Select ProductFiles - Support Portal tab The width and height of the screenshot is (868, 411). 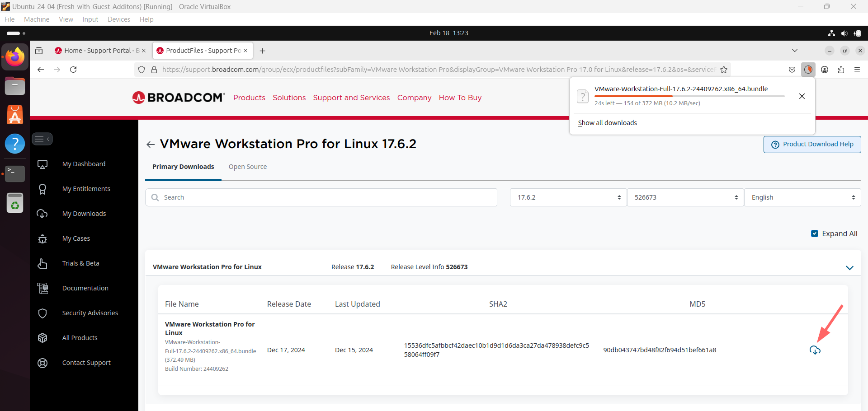click(x=202, y=51)
